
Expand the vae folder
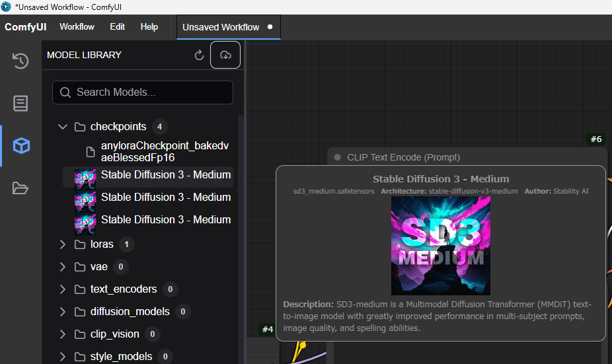click(62, 267)
